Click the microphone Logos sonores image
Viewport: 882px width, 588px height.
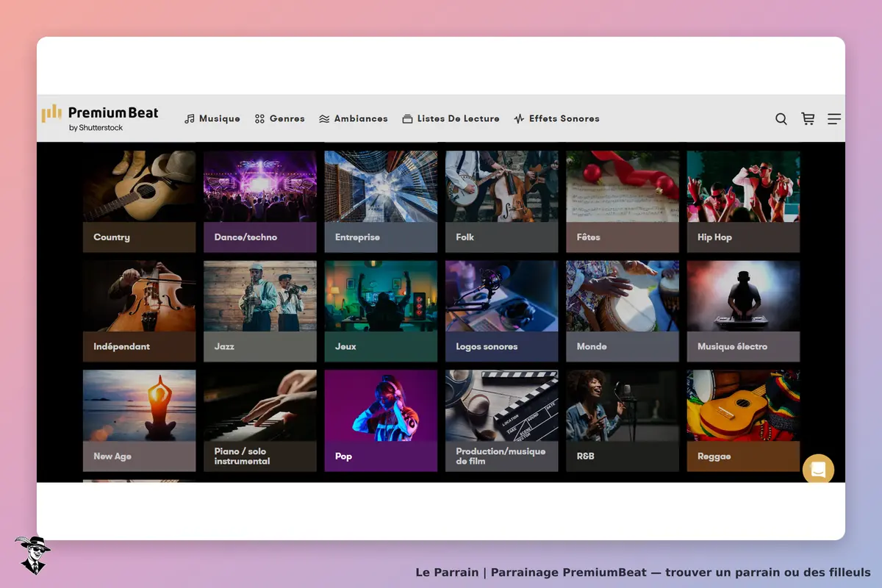(x=502, y=296)
